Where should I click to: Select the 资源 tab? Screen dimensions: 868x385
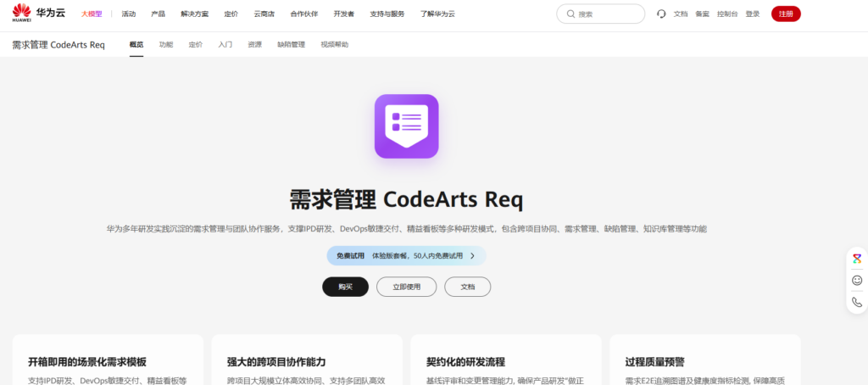tap(254, 44)
